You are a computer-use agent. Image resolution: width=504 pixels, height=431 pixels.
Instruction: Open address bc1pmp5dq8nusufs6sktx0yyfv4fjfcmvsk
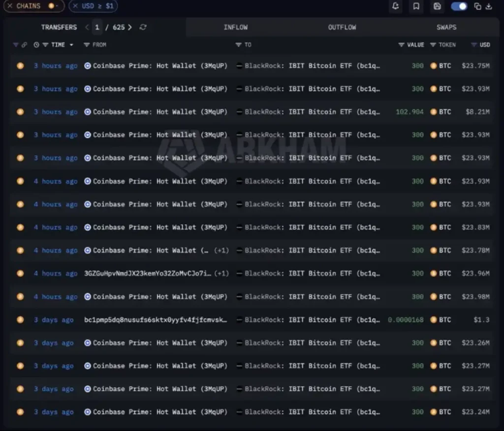[156, 320]
